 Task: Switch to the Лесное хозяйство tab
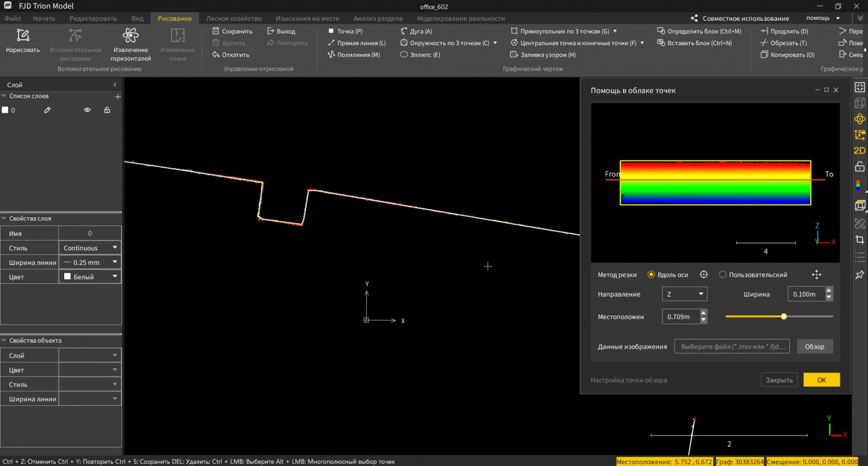tap(234, 19)
